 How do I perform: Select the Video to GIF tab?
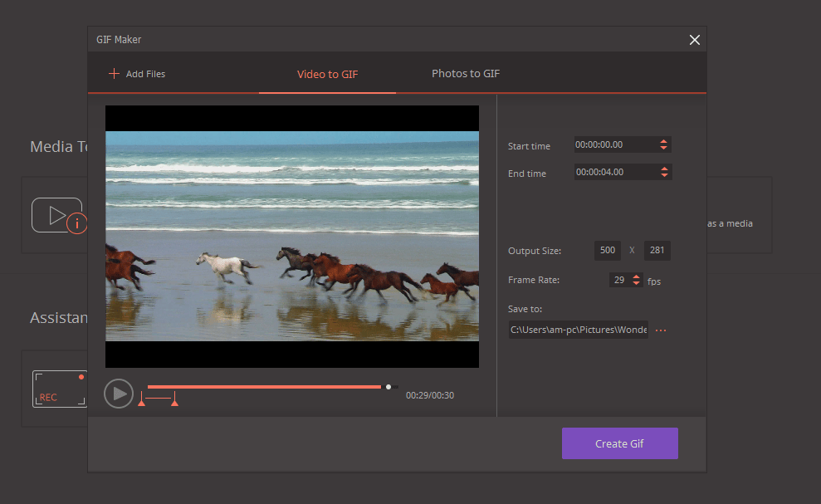tap(327, 73)
